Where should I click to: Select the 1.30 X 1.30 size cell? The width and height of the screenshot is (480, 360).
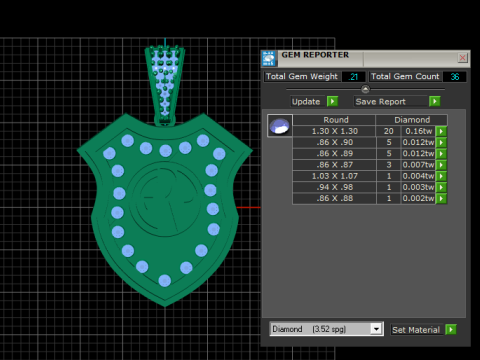(x=334, y=131)
